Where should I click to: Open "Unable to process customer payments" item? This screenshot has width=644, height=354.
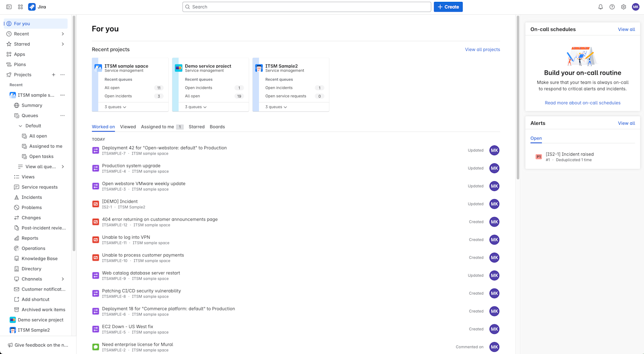point(143,255)
